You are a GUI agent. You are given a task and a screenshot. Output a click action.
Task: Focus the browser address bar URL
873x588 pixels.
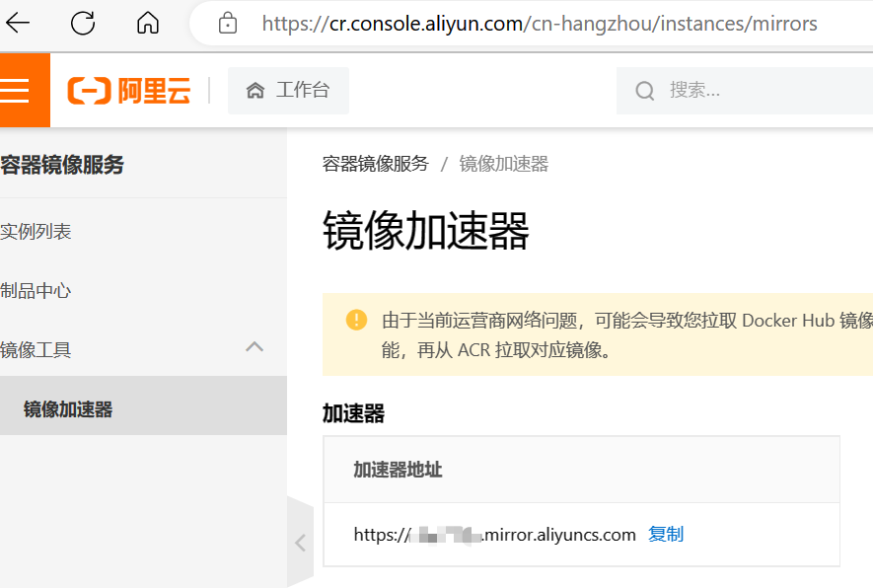[539, 24]
